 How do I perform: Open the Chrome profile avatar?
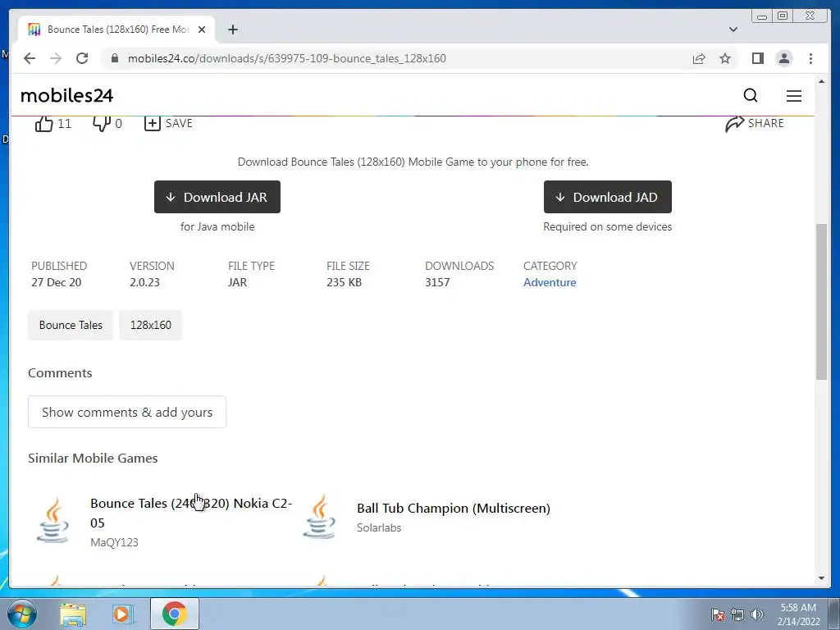(x=783, y=58)
